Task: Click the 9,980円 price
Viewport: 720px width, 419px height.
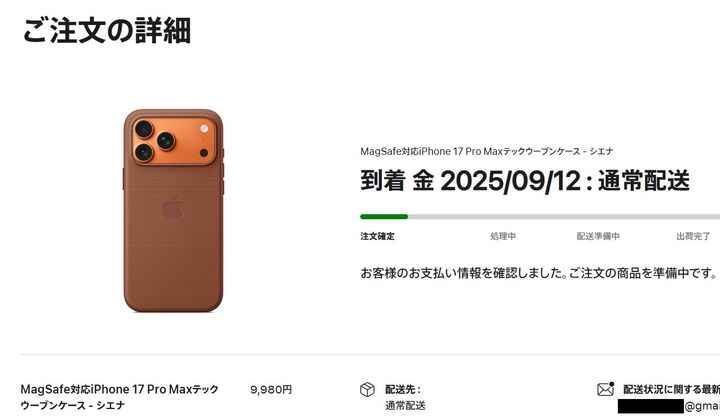Action: pyautogui.click(x=271, y=390)
